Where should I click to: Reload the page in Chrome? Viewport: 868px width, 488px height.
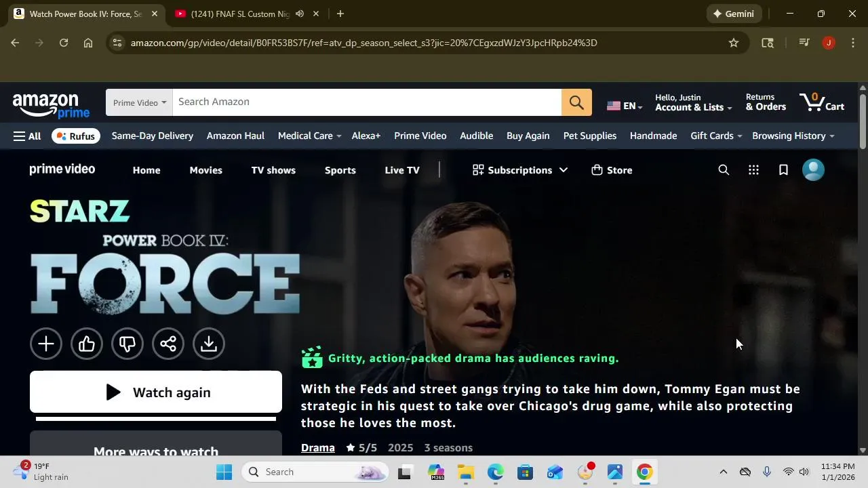[x=64, y=43]
